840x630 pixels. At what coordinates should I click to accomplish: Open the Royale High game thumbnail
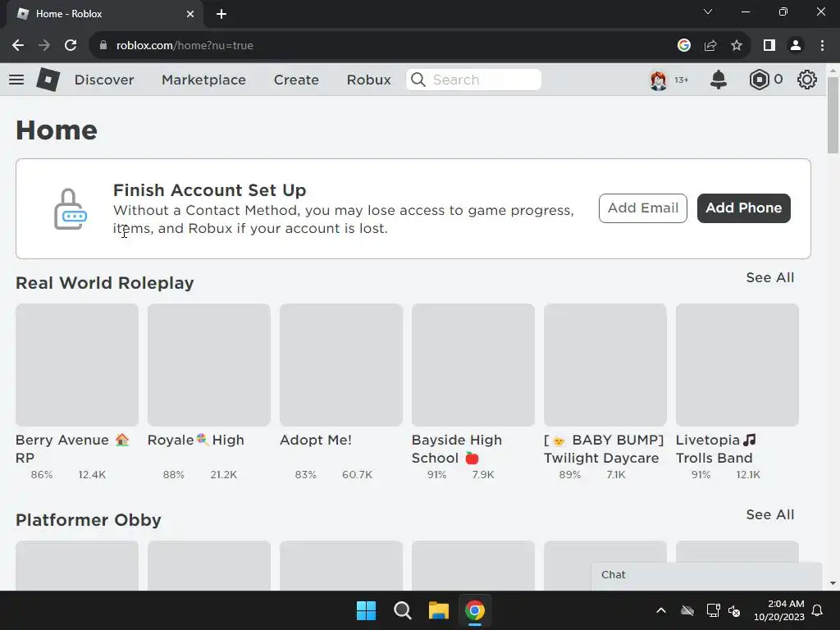[209, 365]
